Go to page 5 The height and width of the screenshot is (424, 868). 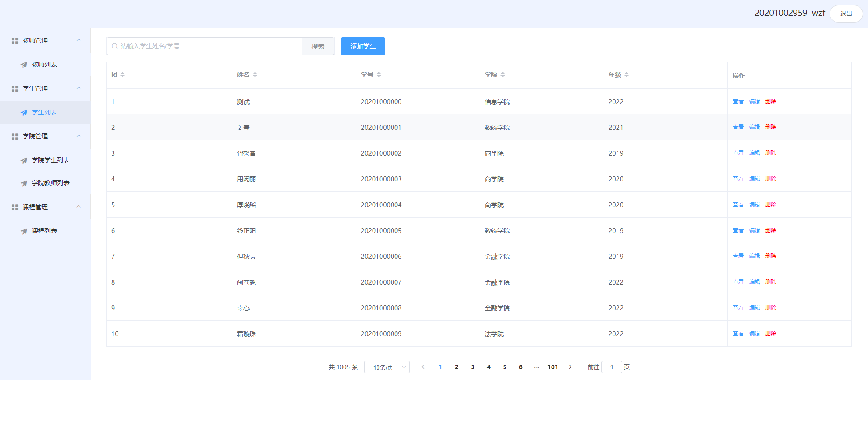[505, 367]
